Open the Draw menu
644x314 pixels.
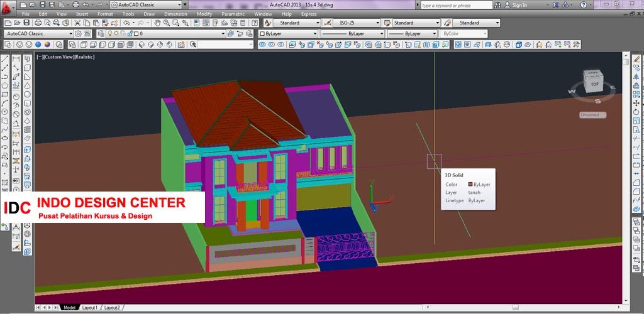pos(149,14)
